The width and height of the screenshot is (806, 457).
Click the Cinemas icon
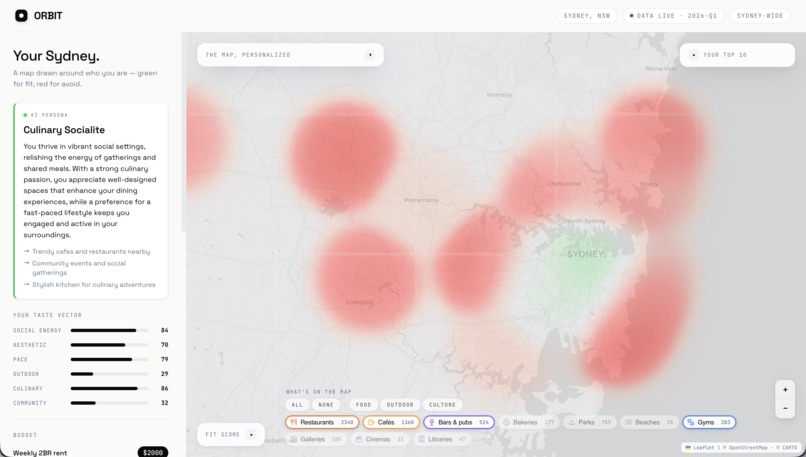click(x=359, y=439)
